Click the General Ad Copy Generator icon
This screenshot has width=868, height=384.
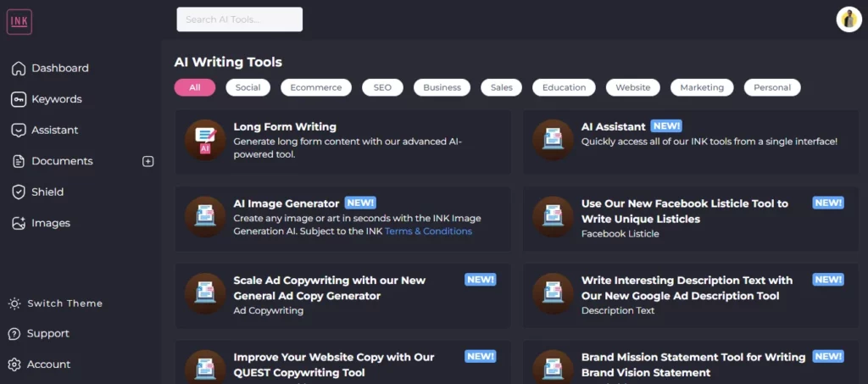pos(205,294)
